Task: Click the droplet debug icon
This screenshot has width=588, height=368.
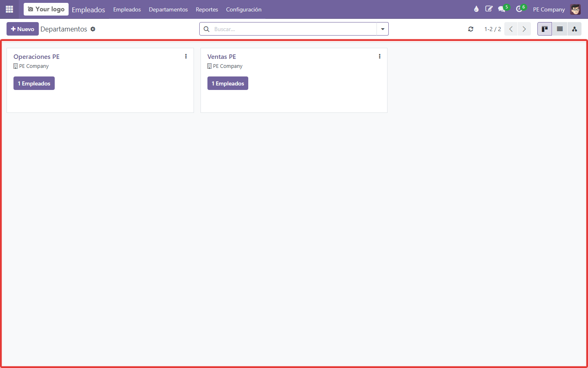Action: point(476,9)
